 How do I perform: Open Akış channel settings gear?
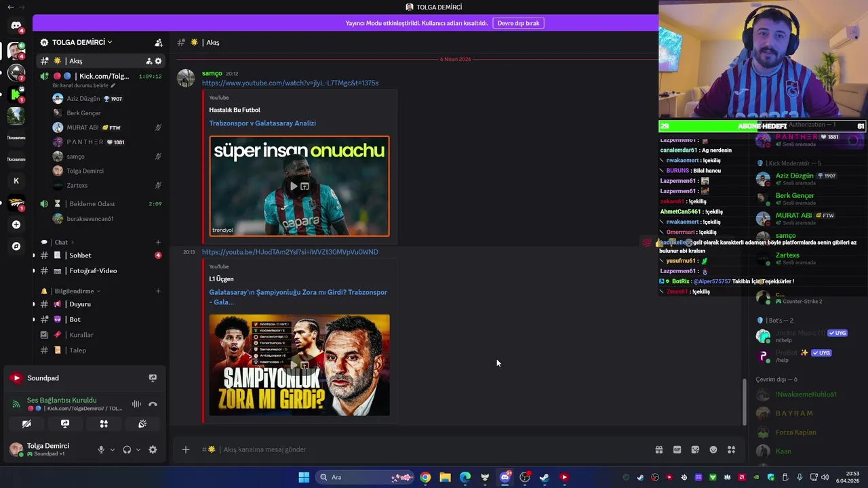(159, 61)
